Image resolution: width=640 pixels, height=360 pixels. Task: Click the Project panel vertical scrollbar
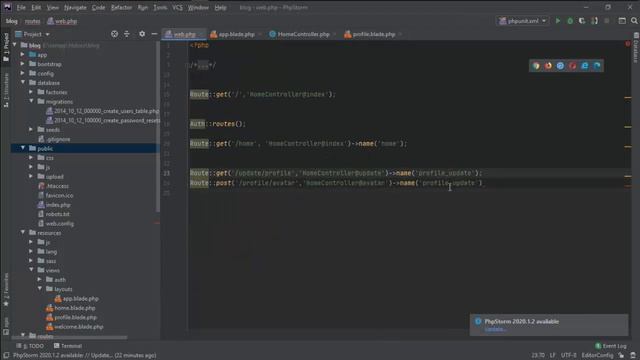[x=158, y=127]
